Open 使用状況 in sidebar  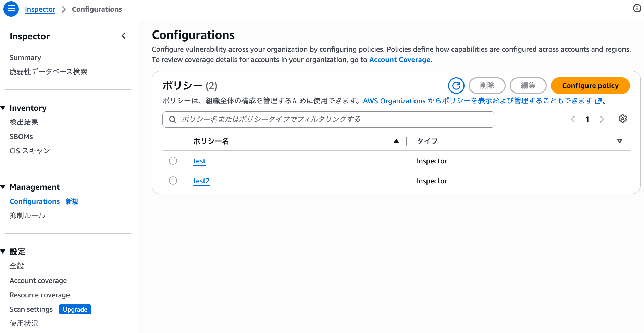24,323
